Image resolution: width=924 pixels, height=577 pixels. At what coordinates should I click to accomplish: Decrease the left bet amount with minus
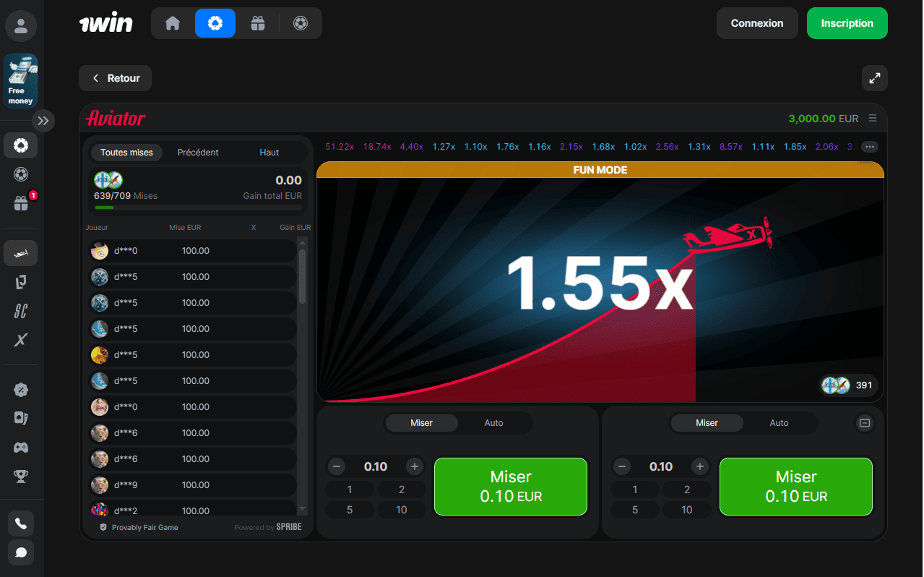tap(337, 466)
